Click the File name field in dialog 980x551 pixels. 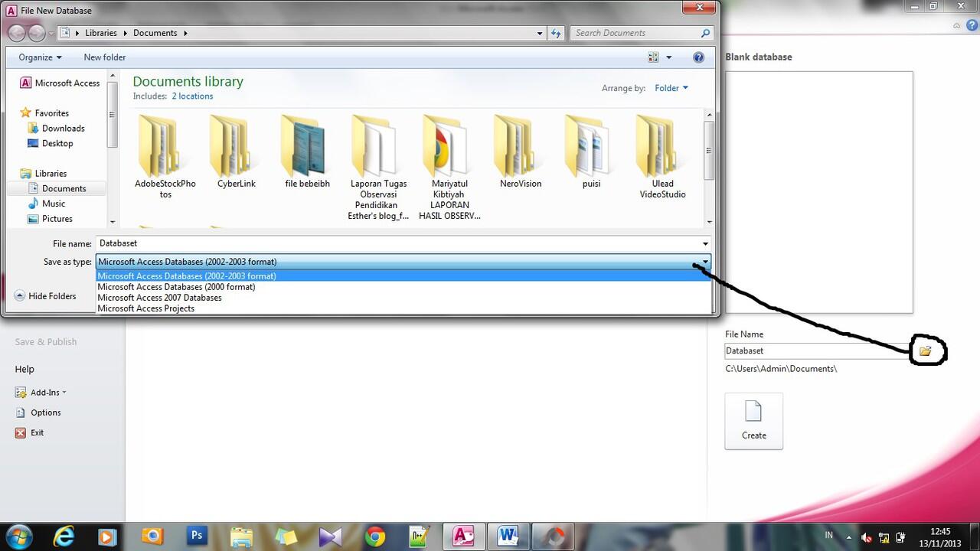coord(398,243)
